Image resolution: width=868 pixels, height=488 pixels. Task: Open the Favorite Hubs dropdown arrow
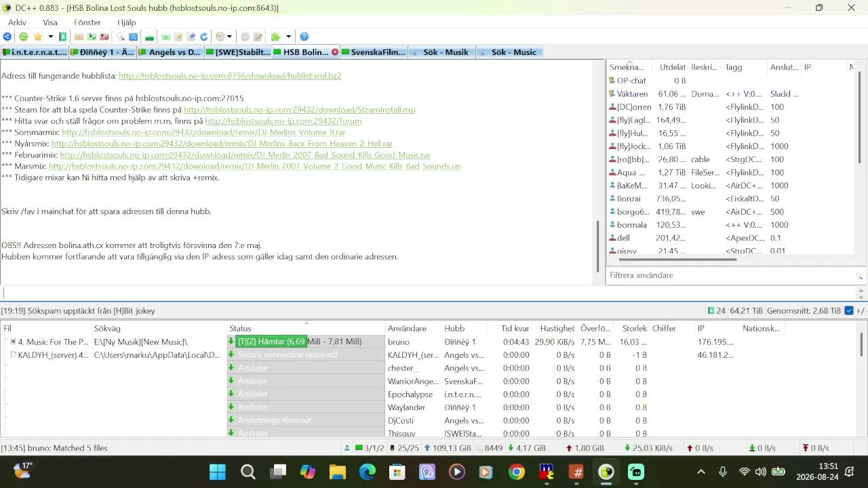pos(51,37)
